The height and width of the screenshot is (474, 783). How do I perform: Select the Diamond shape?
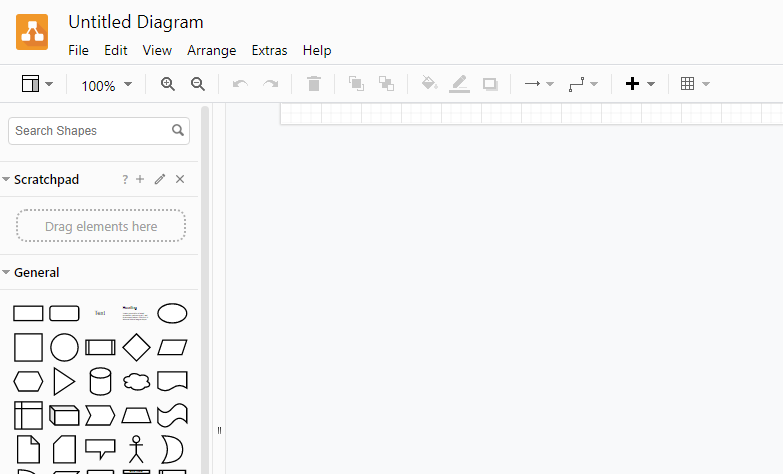136,347
